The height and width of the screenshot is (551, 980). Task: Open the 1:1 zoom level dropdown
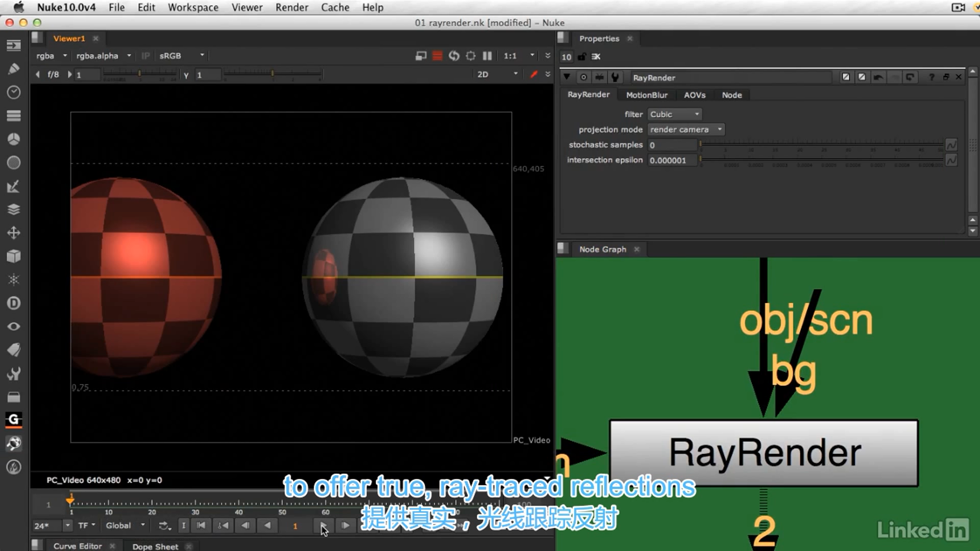point(519,56)
